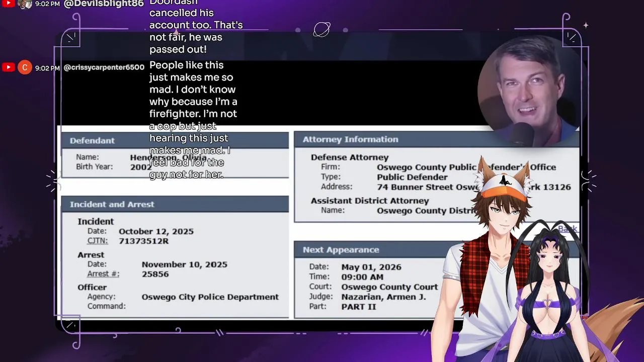The height and width of the screenshot is (362, 644).
Task: Select the 'Assistant District Attorney' subheading
Action: 370,201
